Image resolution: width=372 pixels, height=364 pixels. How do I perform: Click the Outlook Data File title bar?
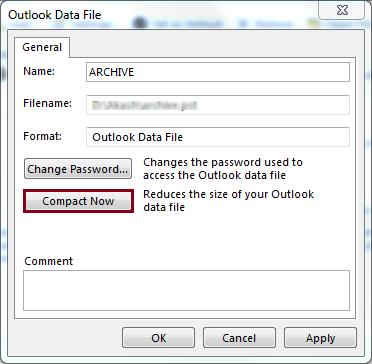160,15
